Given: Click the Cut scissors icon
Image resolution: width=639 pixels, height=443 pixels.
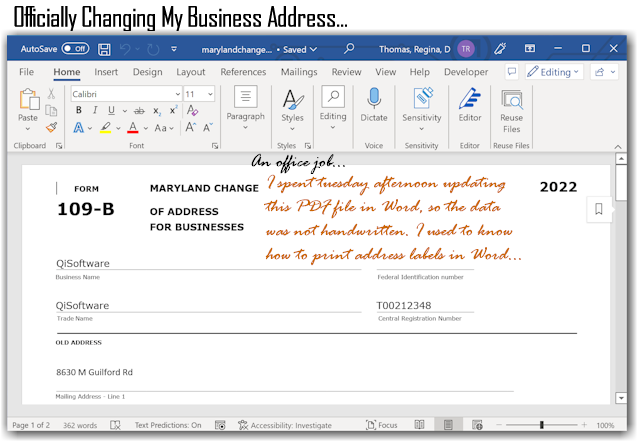Looking at the screenshot, I should pyautogui.click(x=51, y=94).
